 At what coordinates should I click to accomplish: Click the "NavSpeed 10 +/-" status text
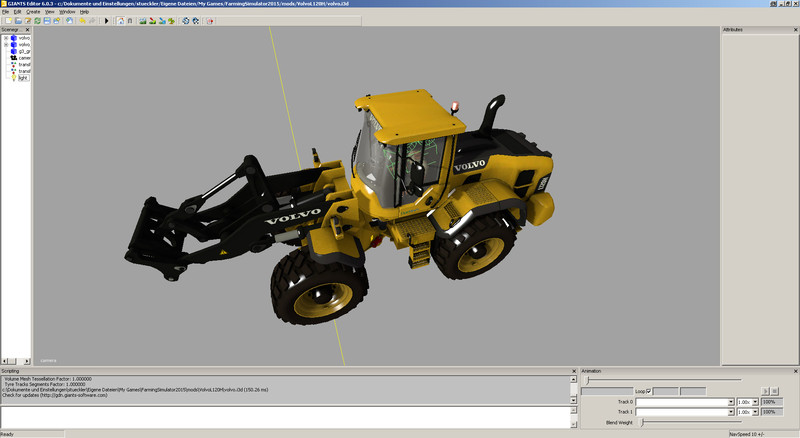[747, 434]
